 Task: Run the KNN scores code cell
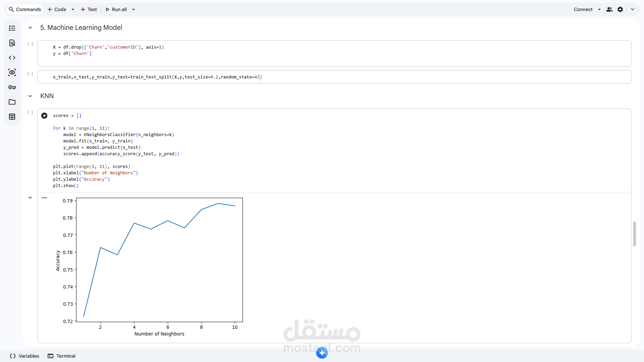click(x=44, y=116)
